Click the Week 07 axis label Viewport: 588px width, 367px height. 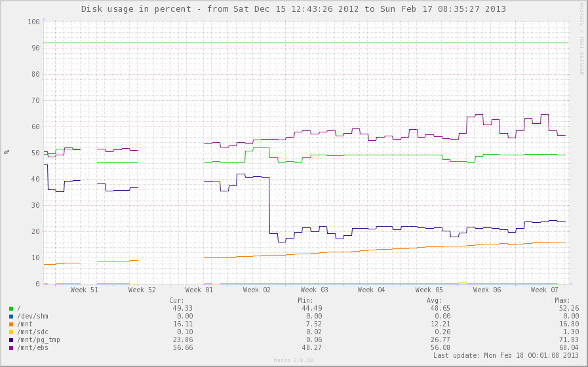click(544, 290)
